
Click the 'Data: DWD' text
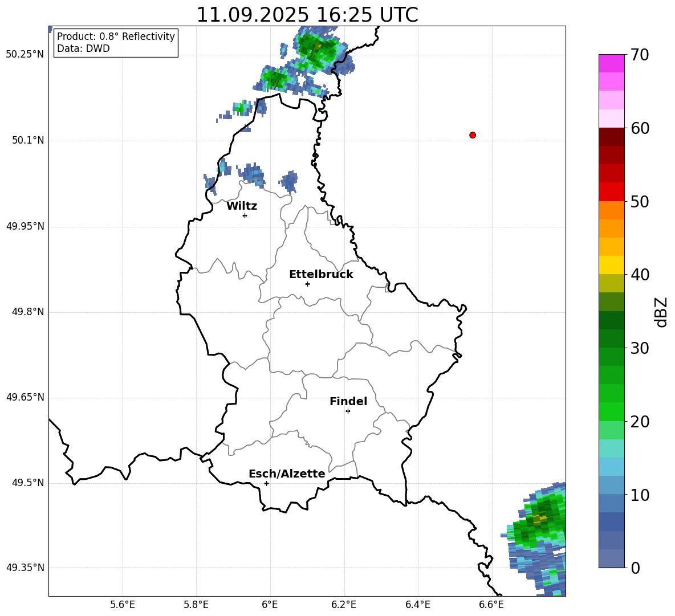(x=83, y=48)
